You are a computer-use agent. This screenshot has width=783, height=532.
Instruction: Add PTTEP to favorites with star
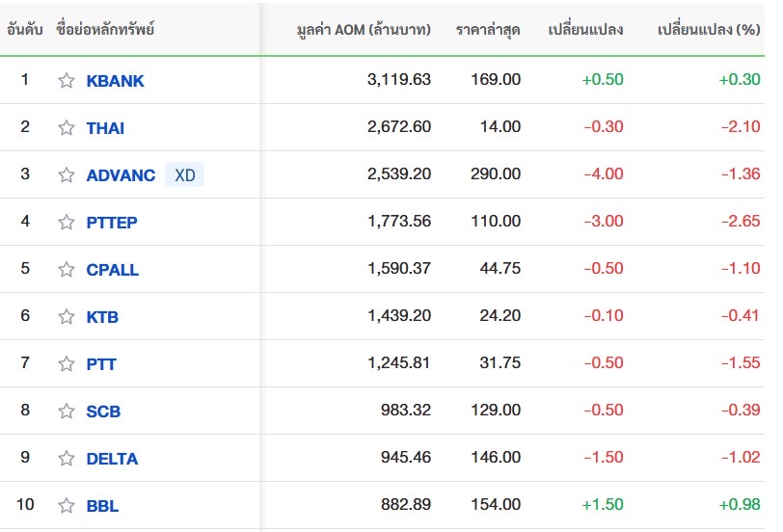pos(66,223)
